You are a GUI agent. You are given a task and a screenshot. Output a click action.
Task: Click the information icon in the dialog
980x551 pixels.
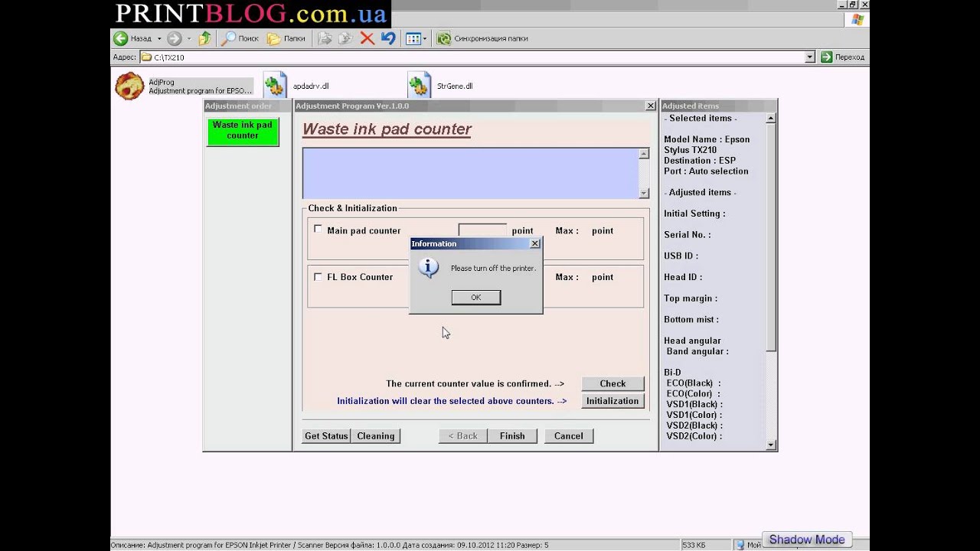tap(429, 268)
